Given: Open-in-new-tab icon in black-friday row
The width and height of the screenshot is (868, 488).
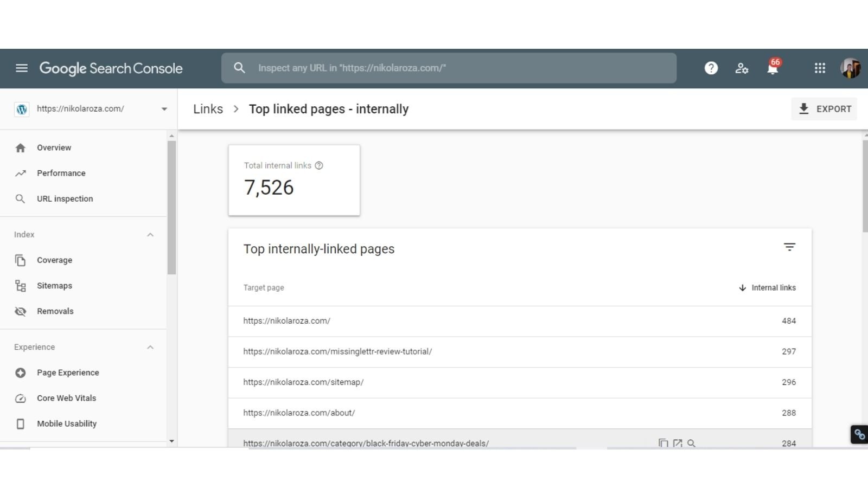Looking at the screenshot, I should click(x=677, y=444).
